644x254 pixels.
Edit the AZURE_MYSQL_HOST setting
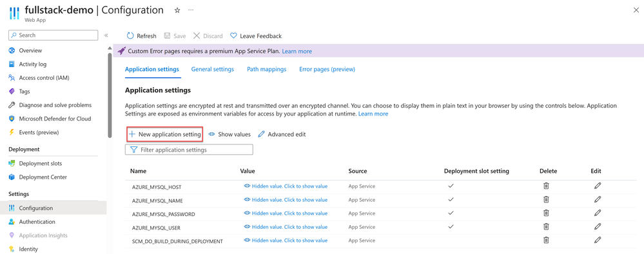(598, 186)
